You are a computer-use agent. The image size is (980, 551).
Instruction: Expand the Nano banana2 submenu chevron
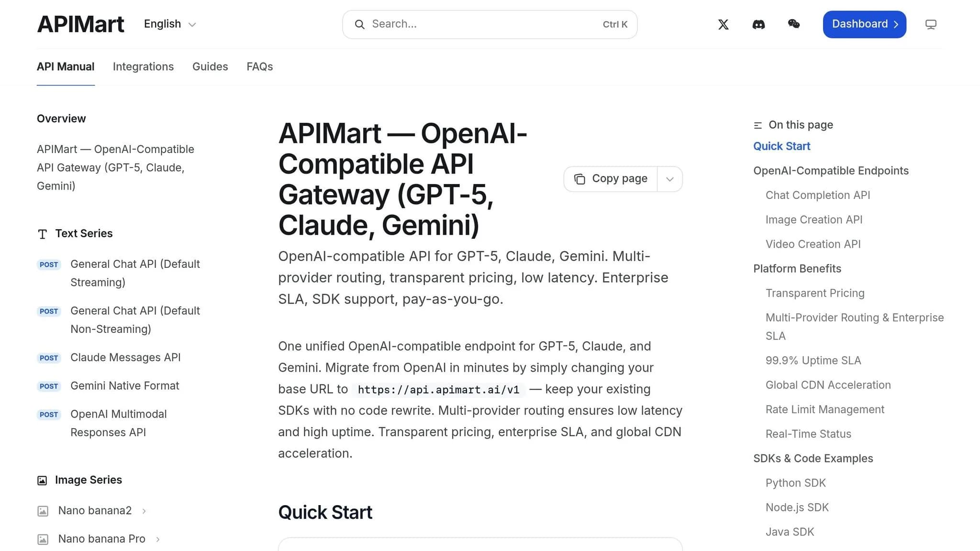coord(144,511)
